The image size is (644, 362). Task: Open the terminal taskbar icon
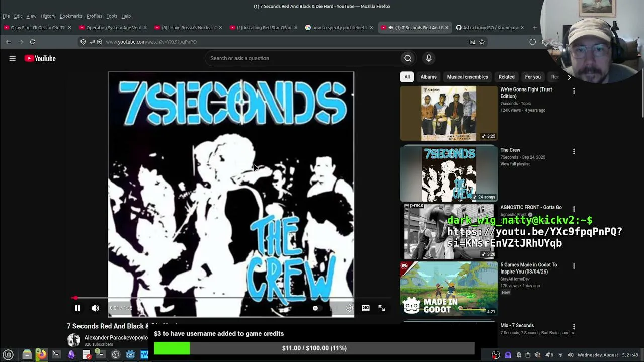tap(56, 355)
